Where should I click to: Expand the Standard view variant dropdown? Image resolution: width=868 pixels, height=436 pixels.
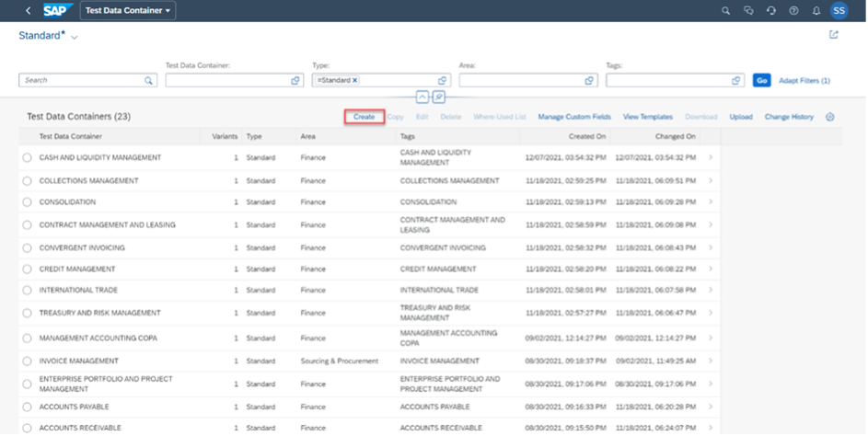pos(75,37)
